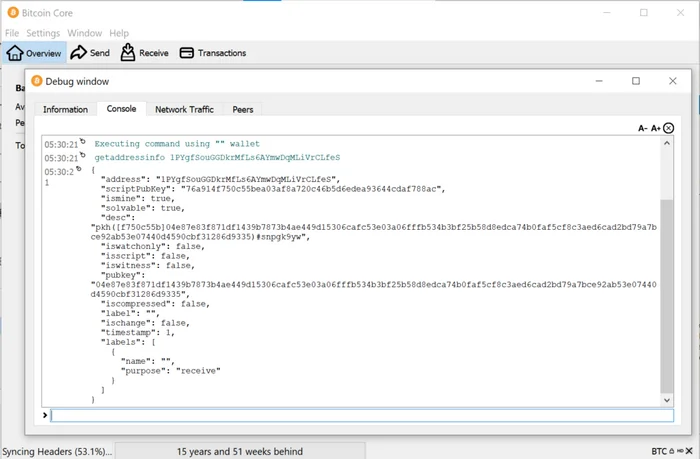This screenshot has width=700, height=459.
Task: Click the console scrollbar down arrow
Action: click(x=667, y=400)
